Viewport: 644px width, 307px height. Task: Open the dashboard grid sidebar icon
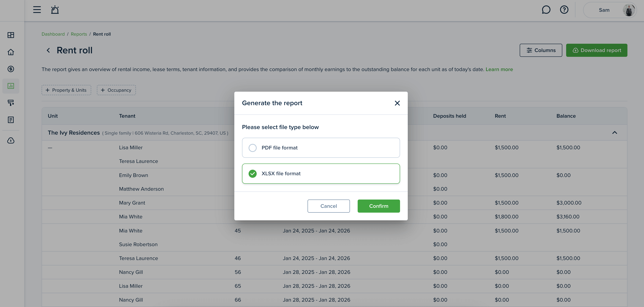(11, 35)
